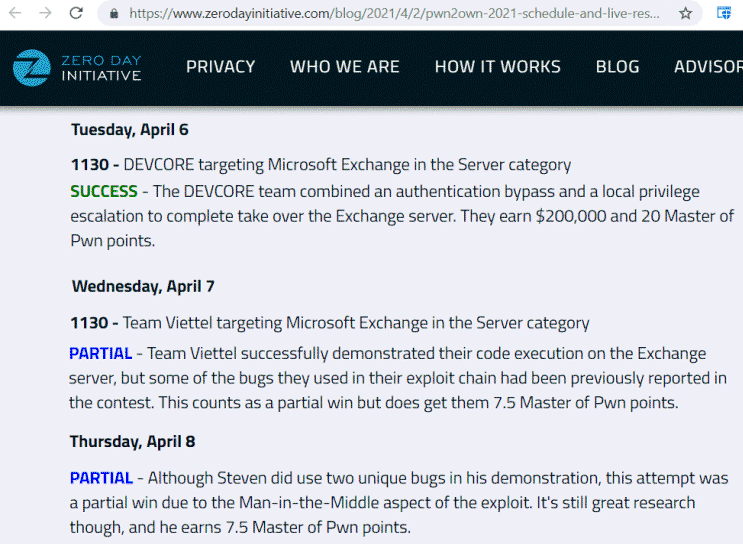This screenshot has height=544, width=743.
Task: Click the '$200,000' prize amount text
Action: pyautogui.click(x=571, y=217)
